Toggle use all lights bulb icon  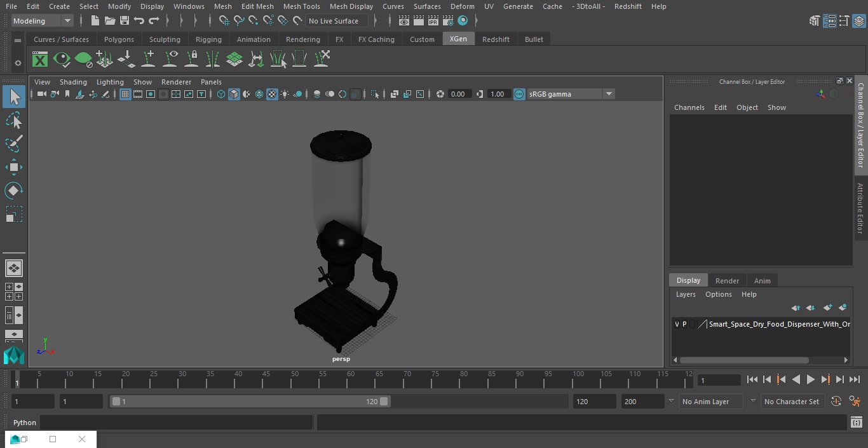click(285, 94)
